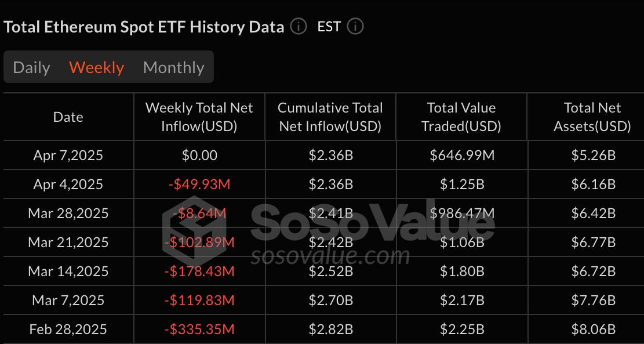Click the Date column header
The height and width of the screenshot is (344, 644).
(68, 117)
